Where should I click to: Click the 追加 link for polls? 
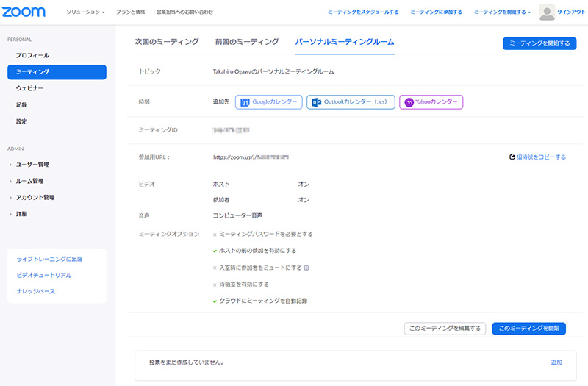556,362
